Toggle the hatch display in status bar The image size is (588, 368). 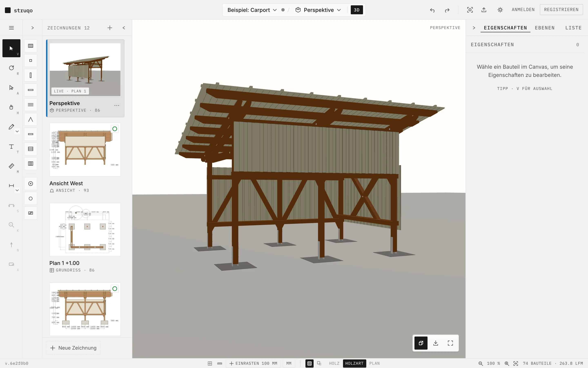pos(309,363)
